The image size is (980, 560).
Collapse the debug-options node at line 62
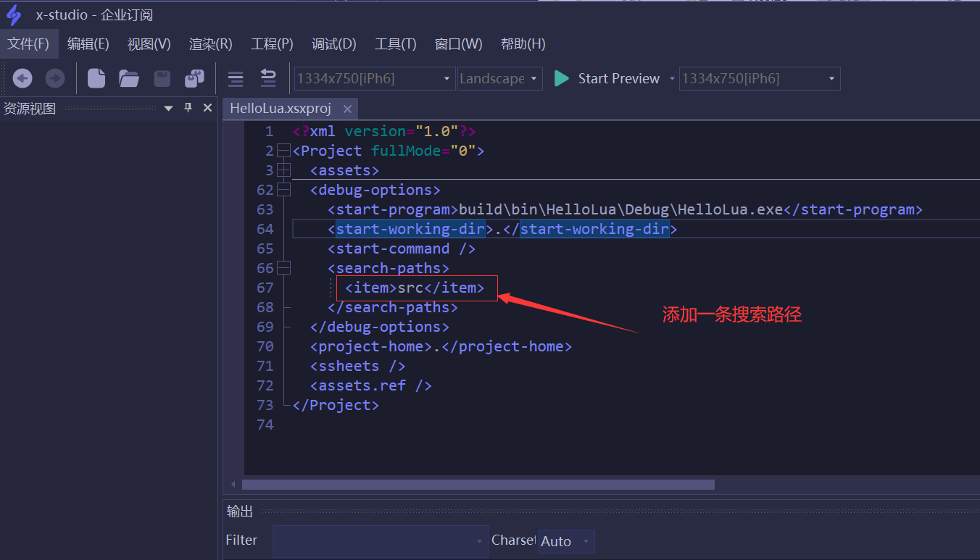(283, 190)
